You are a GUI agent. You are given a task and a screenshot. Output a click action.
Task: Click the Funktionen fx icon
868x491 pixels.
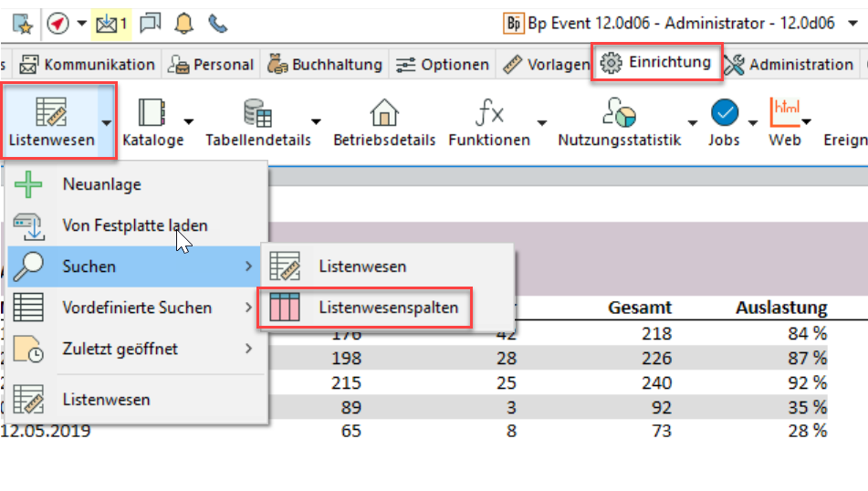pyautogui.click(x=489, y=113)
